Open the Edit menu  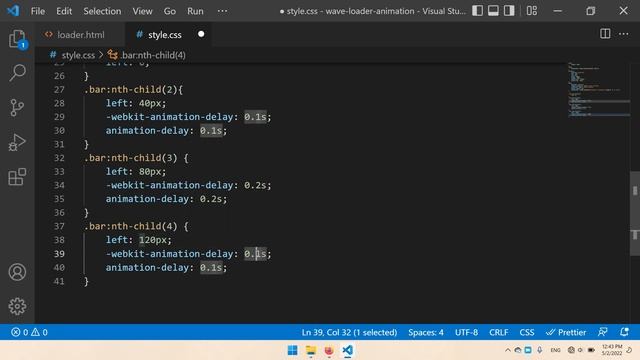tap(64, 11)
